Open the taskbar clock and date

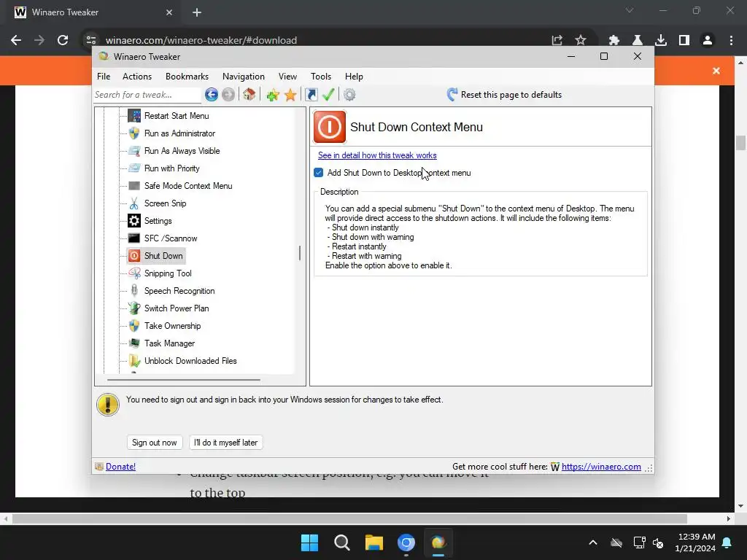click(695, 542)
